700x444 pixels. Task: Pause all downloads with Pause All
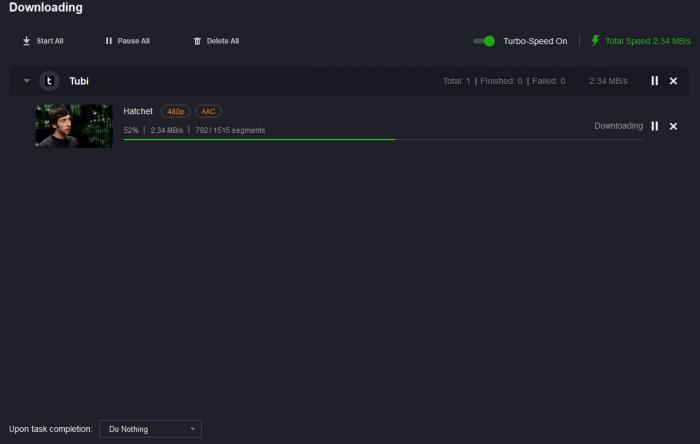(127, 41)
